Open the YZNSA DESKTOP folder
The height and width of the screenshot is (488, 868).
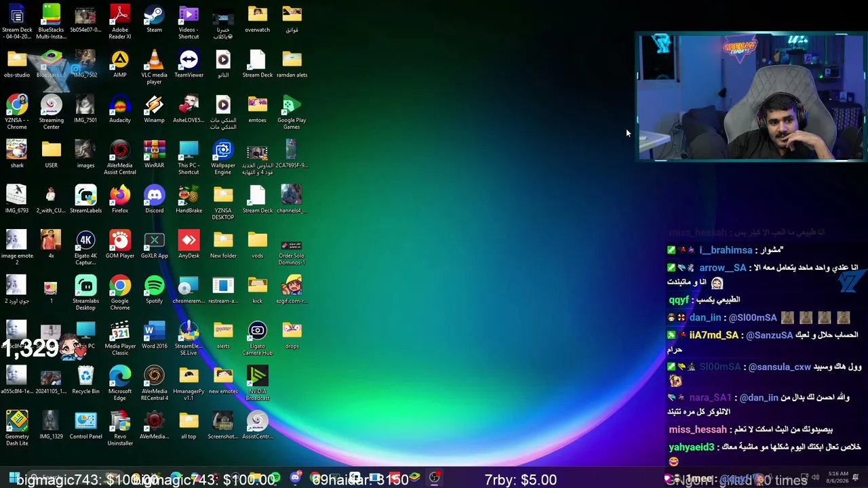tap(223, 202)
